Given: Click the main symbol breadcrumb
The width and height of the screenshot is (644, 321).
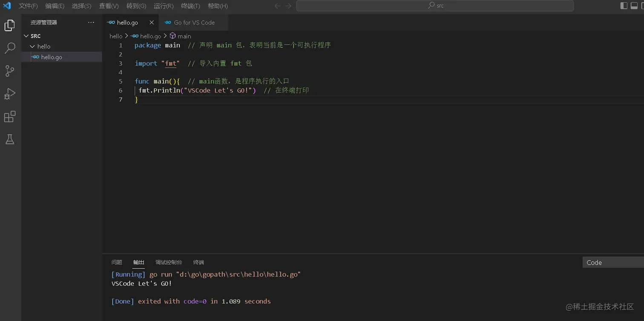Looking at the screenshot, I should tap(181, 36).
